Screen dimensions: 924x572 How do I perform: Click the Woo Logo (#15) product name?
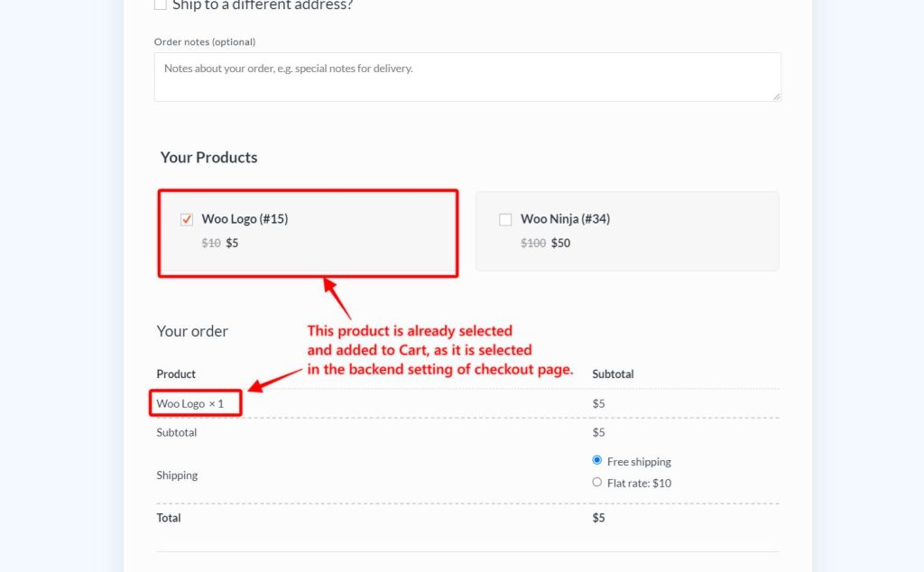[x=245, y=218]
